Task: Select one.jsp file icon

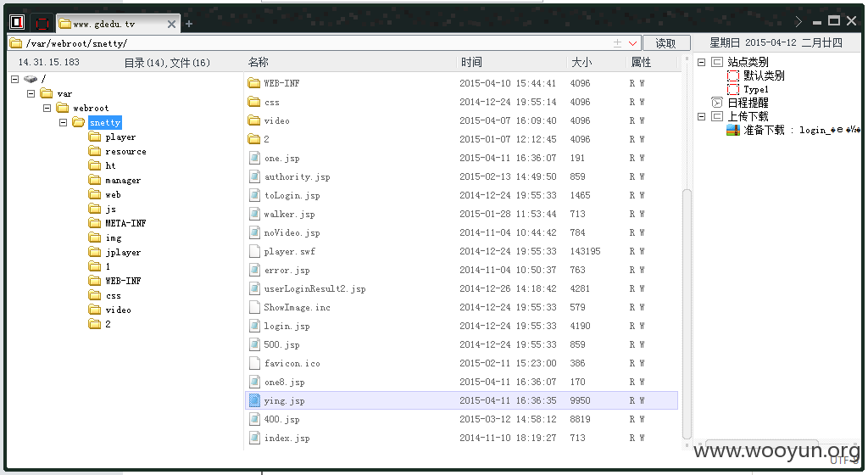Action: pos(254,158)
